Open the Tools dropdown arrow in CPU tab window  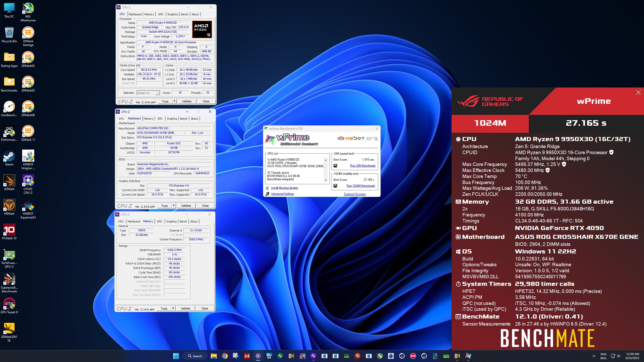(174, 101)
